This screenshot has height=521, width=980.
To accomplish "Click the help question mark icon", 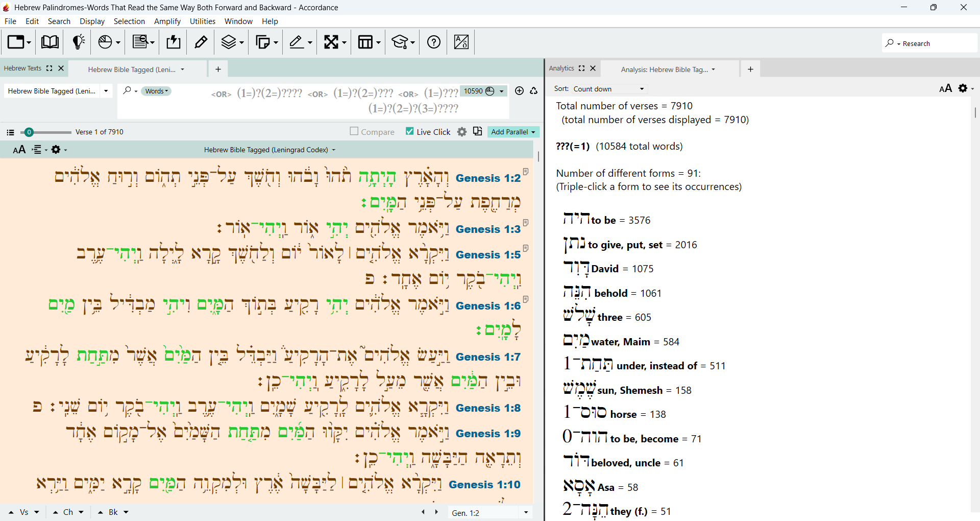I will [x=434, y=42].
